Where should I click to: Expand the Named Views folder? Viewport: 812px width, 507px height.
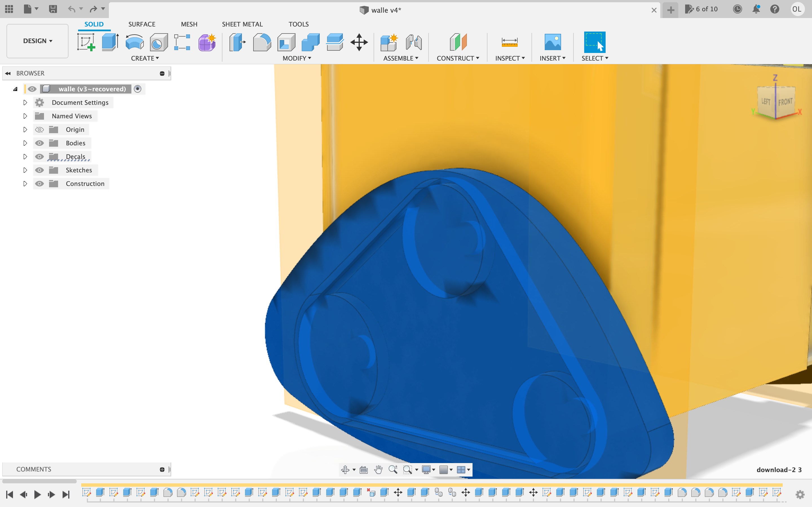(25, 116)
